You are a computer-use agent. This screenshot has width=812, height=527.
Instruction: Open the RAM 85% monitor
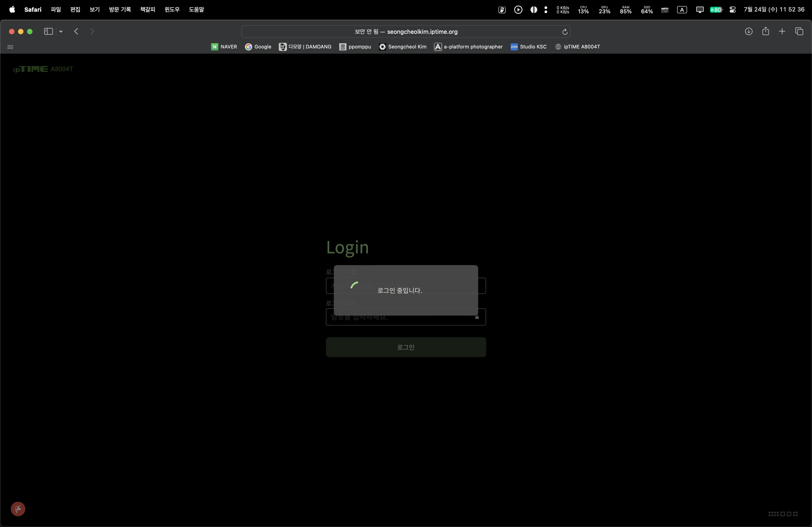625,9
